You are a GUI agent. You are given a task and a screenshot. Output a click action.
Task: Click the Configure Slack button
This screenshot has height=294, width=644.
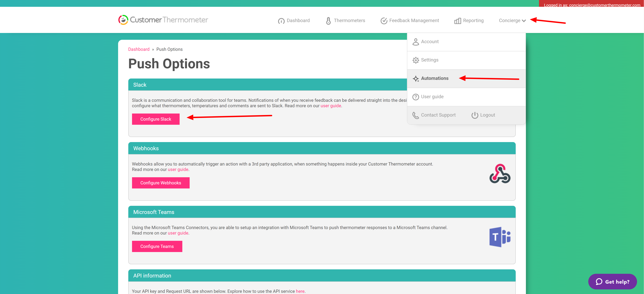click(156, 119)
